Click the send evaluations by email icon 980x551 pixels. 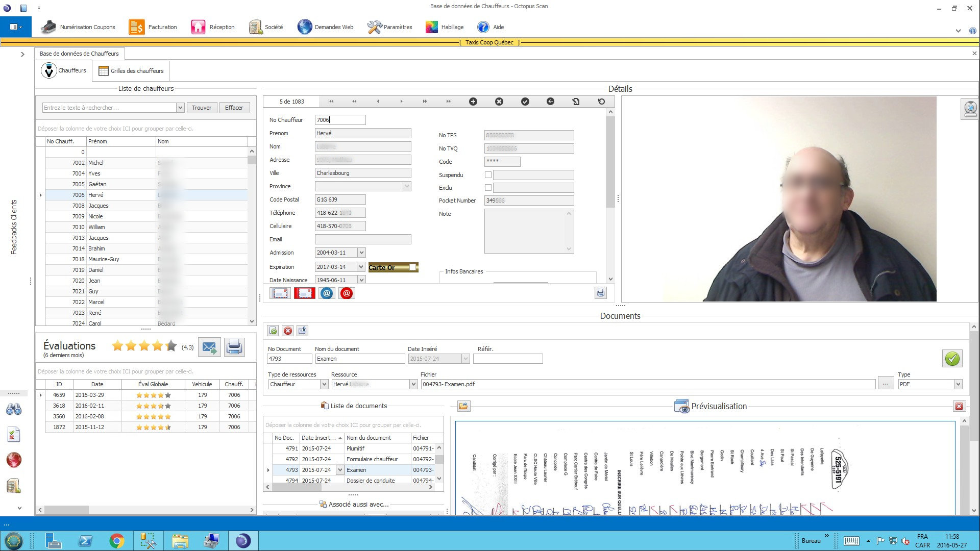pos(209,347)
